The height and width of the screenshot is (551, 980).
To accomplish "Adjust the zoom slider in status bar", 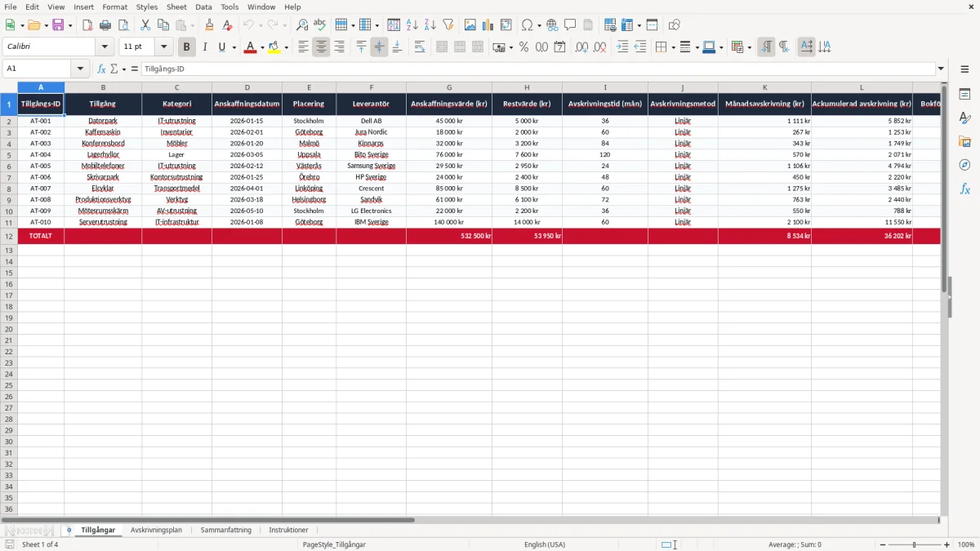I will point(914,544).
